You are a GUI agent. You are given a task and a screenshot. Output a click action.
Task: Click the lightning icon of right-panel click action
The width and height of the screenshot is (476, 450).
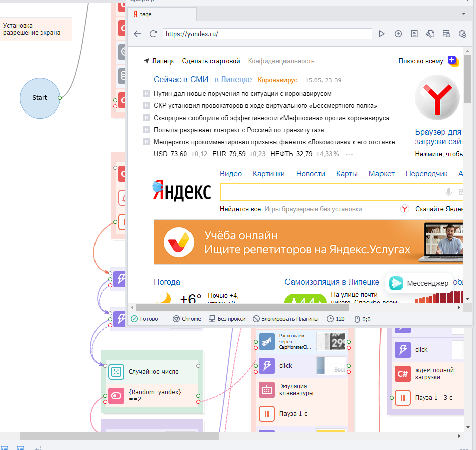402,350
